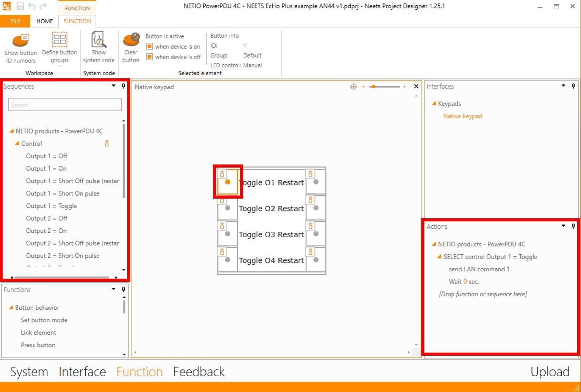
Task: Open Sequences panel dropdown menu
Action: point(114,86)
